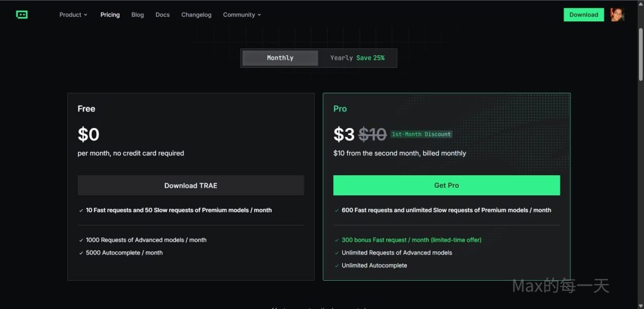This screenshot has width=644, height=309.
Task: Switch billing to Monthly
Action: pyautogui.click(x=280, y=58)
